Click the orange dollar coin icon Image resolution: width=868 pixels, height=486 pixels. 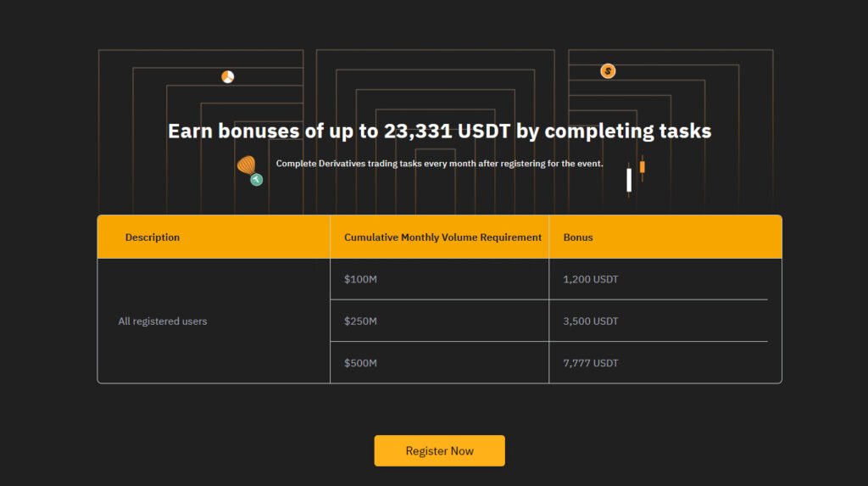[608, 71]
